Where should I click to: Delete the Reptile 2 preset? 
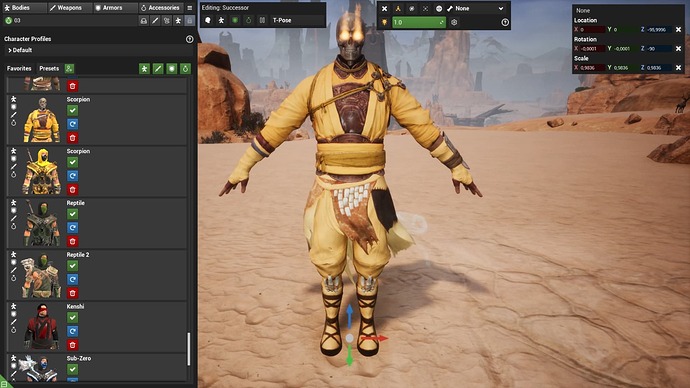(73, 293)
